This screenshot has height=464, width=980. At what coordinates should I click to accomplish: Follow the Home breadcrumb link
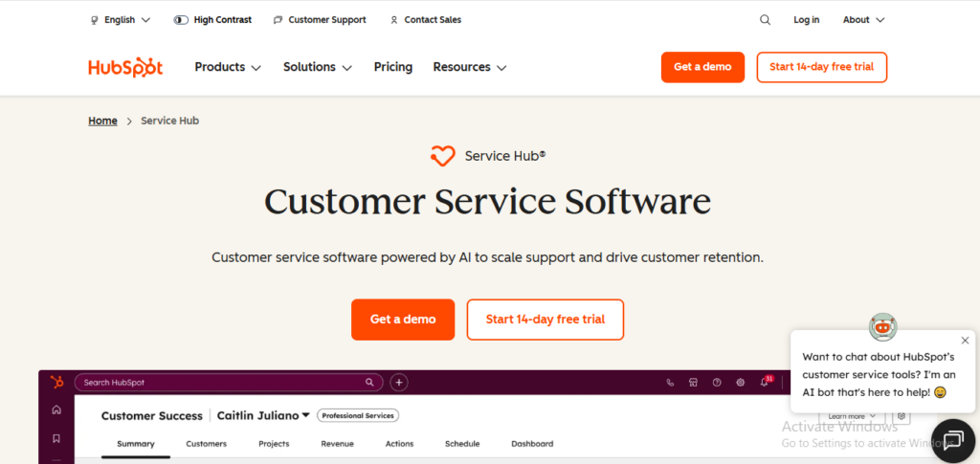pyautogui.click(x=102, y=121)
